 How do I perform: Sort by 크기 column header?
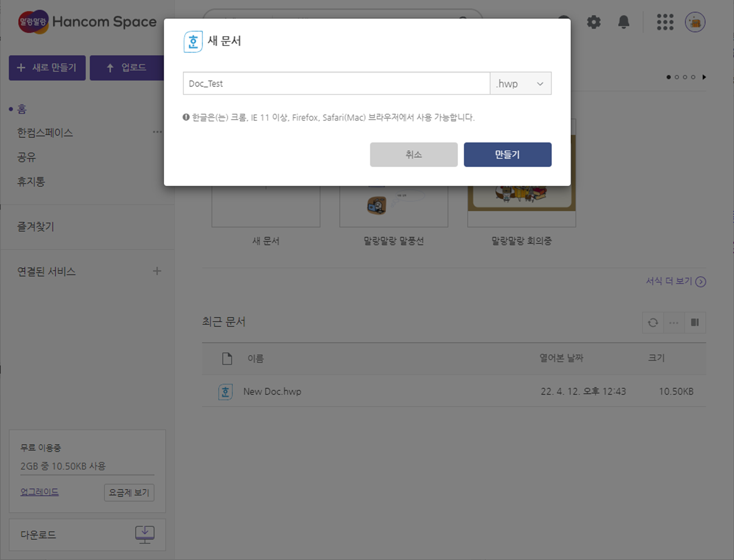(656, 358)
